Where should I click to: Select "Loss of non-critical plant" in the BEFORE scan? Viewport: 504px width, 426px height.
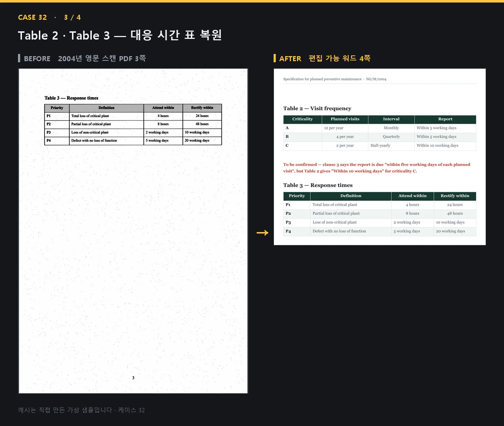[x=90, y=132]
